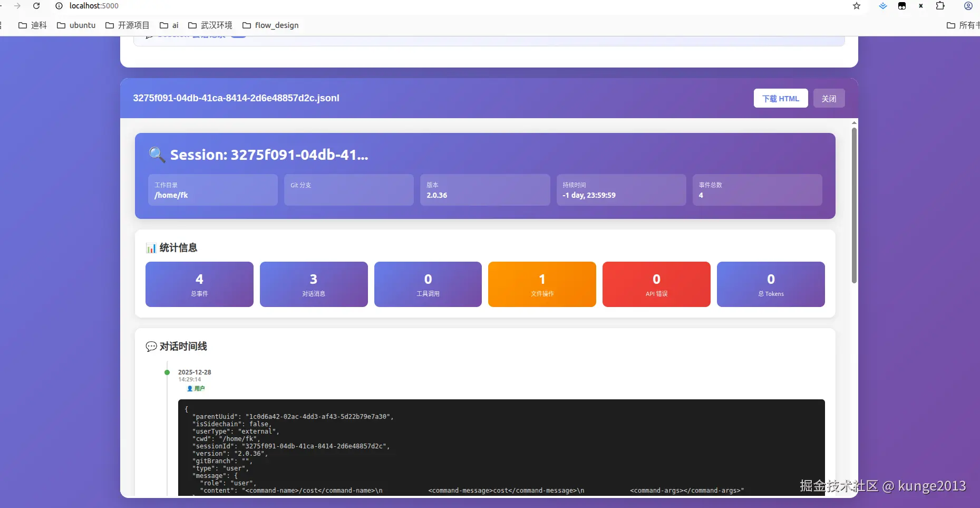Click the 用户 role badge in the timeline
Screen dimensions: 980x508
[x=196, y=388]
